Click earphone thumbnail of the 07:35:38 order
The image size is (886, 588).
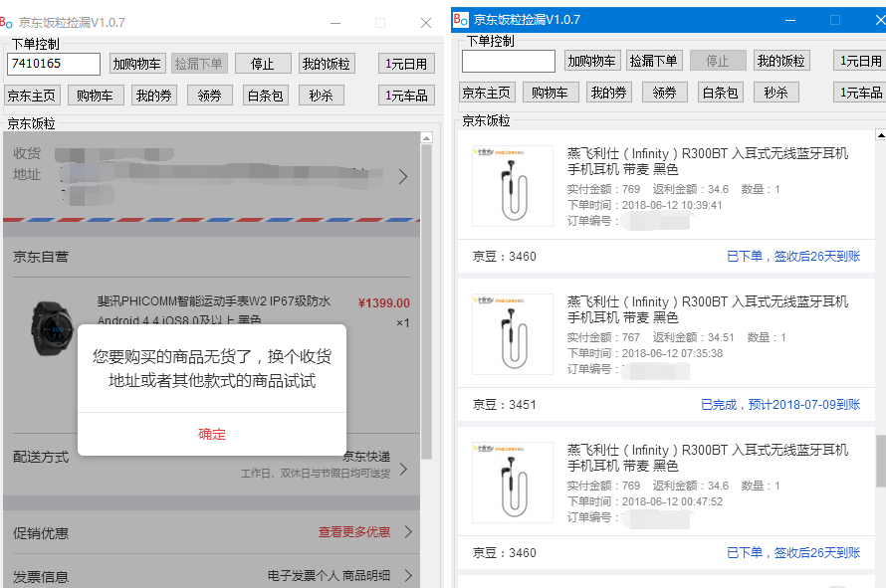click(x=513, y=334)
